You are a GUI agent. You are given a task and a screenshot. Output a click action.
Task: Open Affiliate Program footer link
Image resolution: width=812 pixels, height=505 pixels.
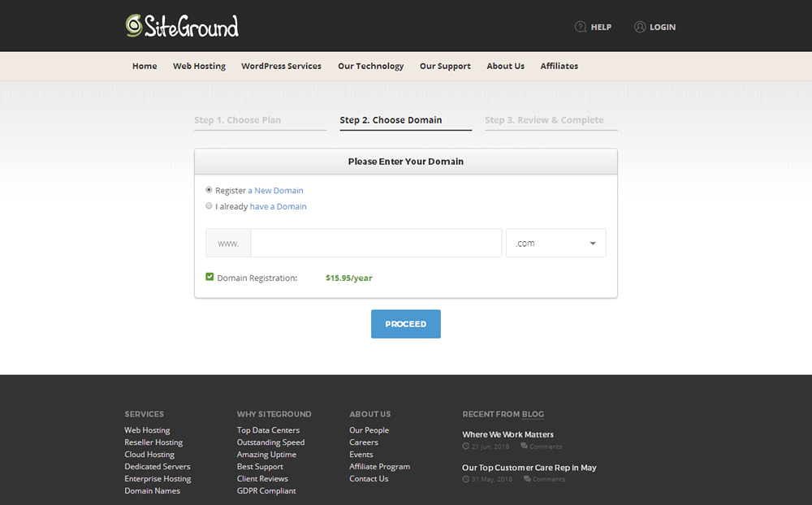tap(379, 467)
